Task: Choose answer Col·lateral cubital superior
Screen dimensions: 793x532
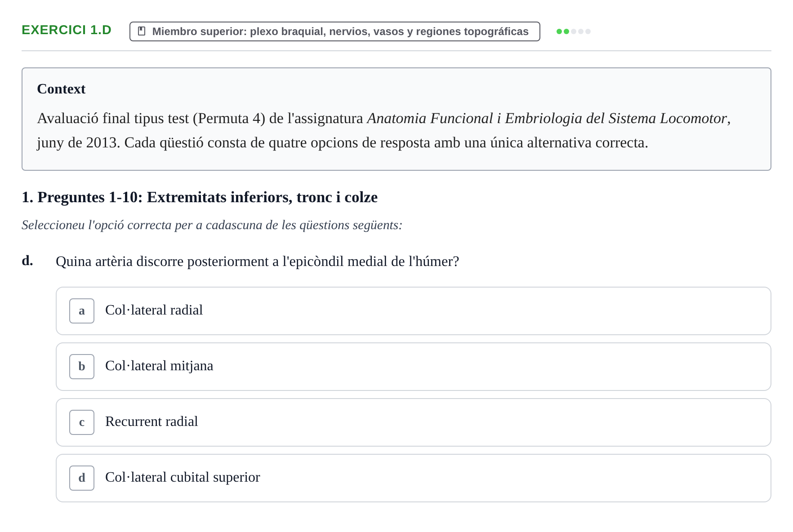Action: click(414, 478)
